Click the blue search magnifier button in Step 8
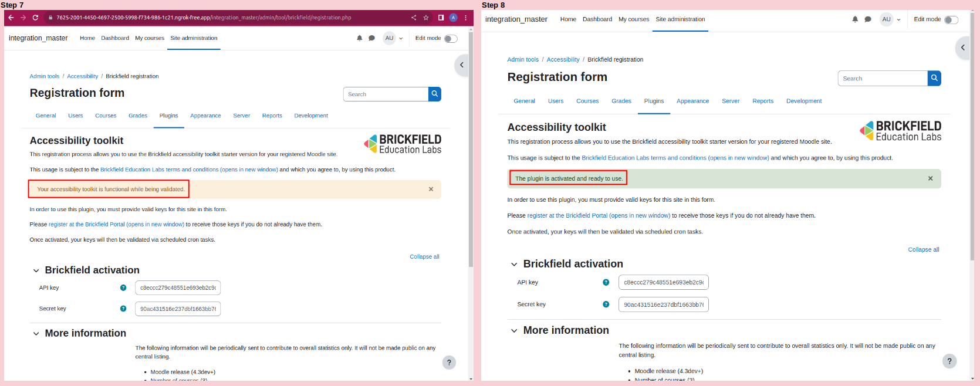The height and width of the screenshot is (386, 980). point(934,78)
